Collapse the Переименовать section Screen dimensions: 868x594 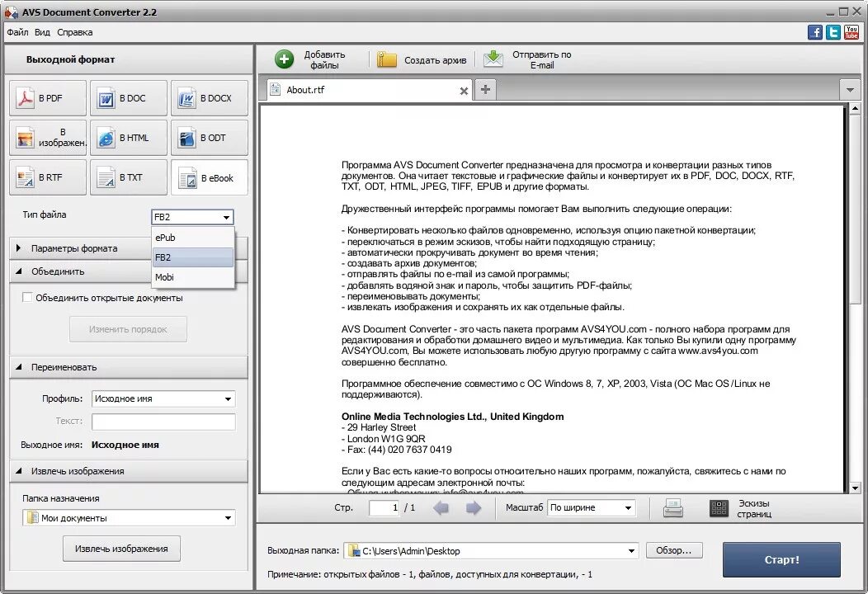pyautogui.click(x=129, y=367)
